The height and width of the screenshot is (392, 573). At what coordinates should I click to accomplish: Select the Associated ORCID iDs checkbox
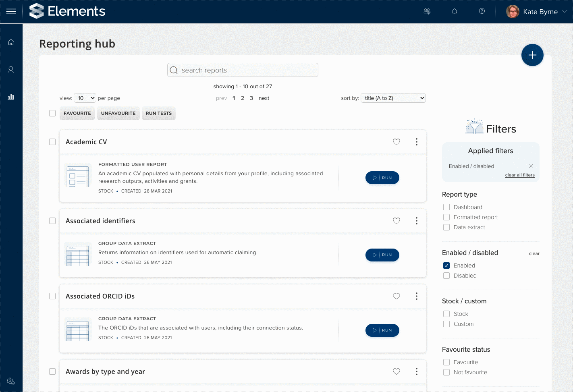(x=52, y=296)
